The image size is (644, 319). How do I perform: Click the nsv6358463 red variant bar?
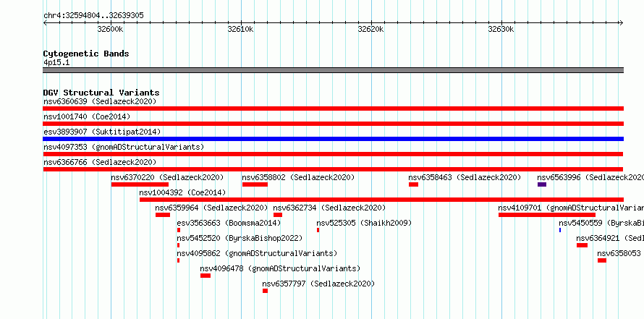click(413, 184)
